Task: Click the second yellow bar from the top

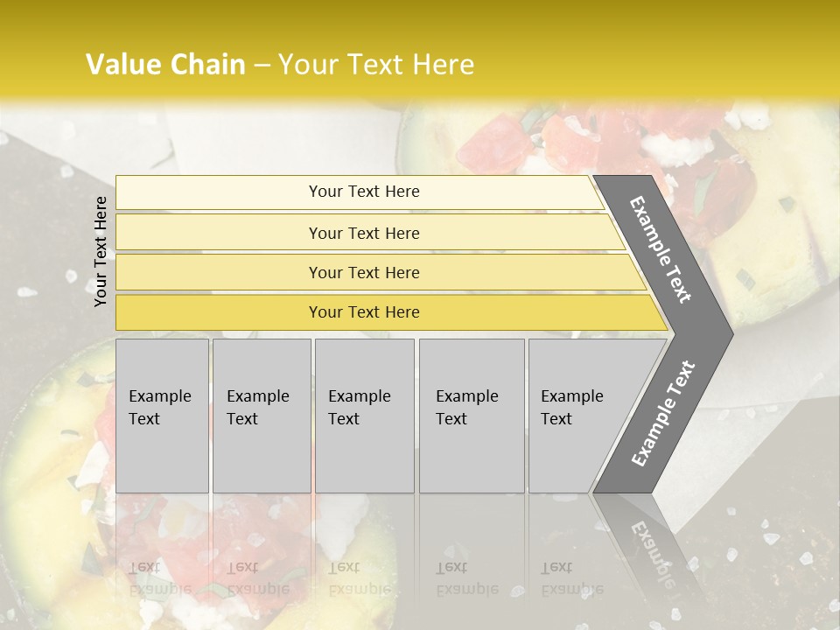Action: [363, 233]
